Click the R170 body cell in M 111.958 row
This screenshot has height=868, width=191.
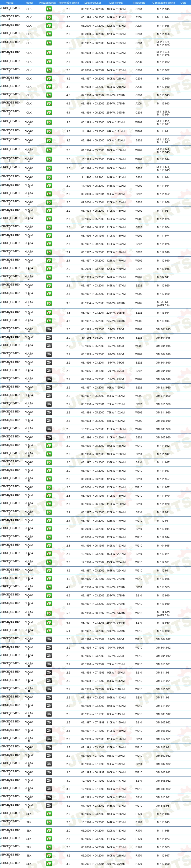pyautogui.click(x=138, y=831)
